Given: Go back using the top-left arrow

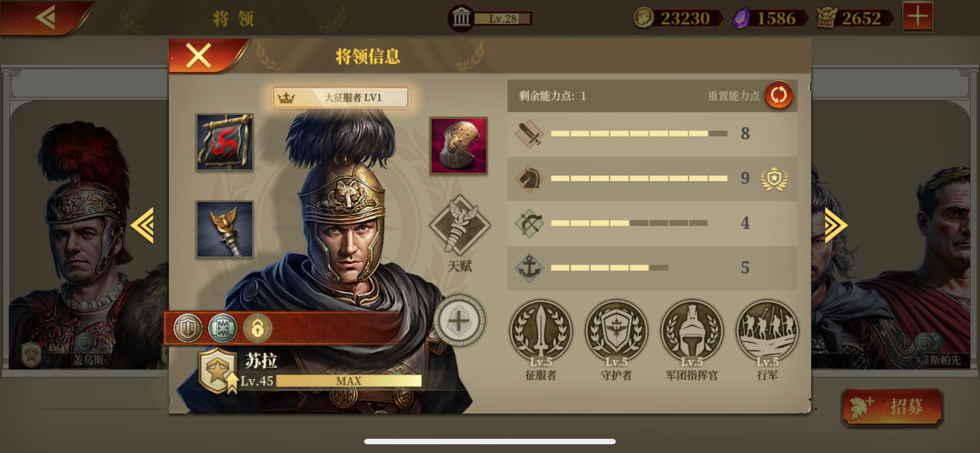Looking at the screenshot, I should tap(46, 18).
